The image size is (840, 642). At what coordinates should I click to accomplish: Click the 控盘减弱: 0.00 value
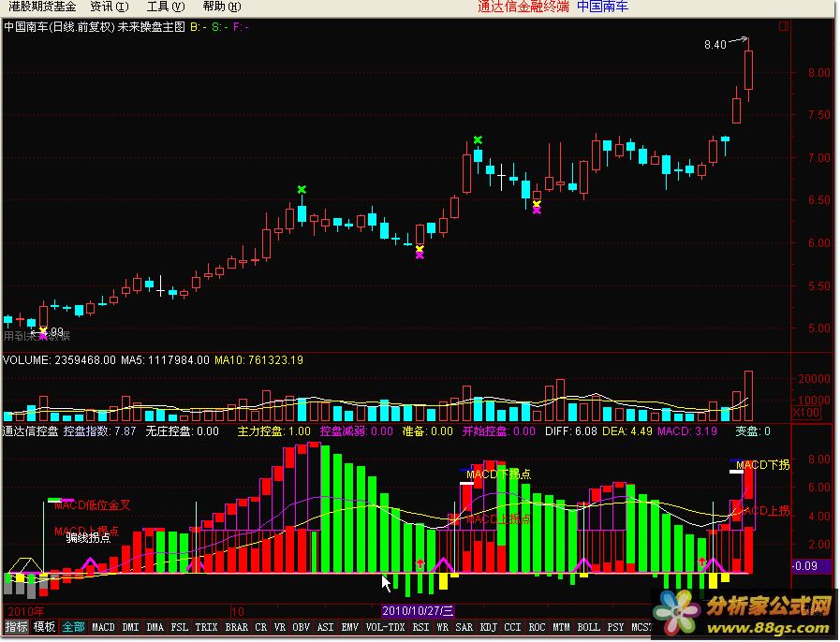click(356, 431)
